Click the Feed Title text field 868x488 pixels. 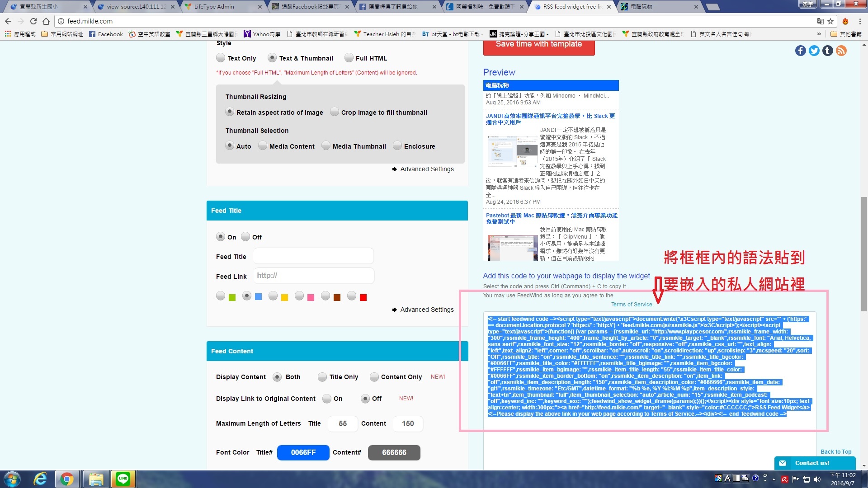point(313,256)
